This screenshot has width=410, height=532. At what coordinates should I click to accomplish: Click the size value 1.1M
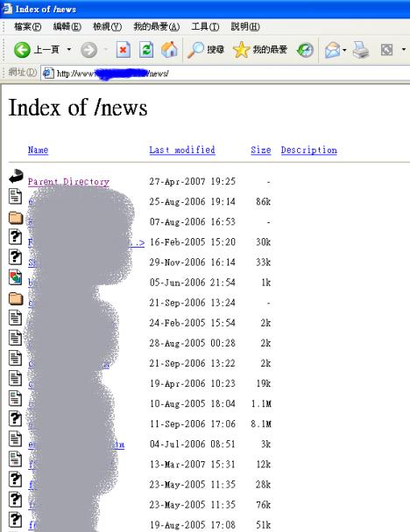pyautogui.click(x=261, y=403)
